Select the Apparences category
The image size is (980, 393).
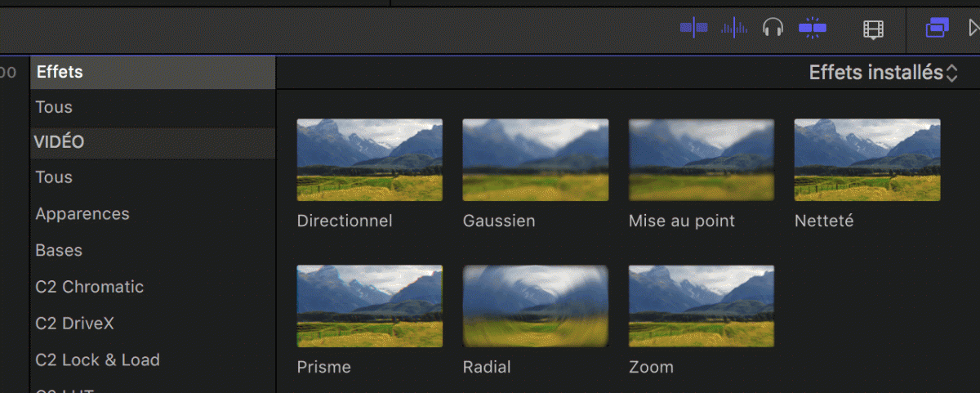coord(153,214)
